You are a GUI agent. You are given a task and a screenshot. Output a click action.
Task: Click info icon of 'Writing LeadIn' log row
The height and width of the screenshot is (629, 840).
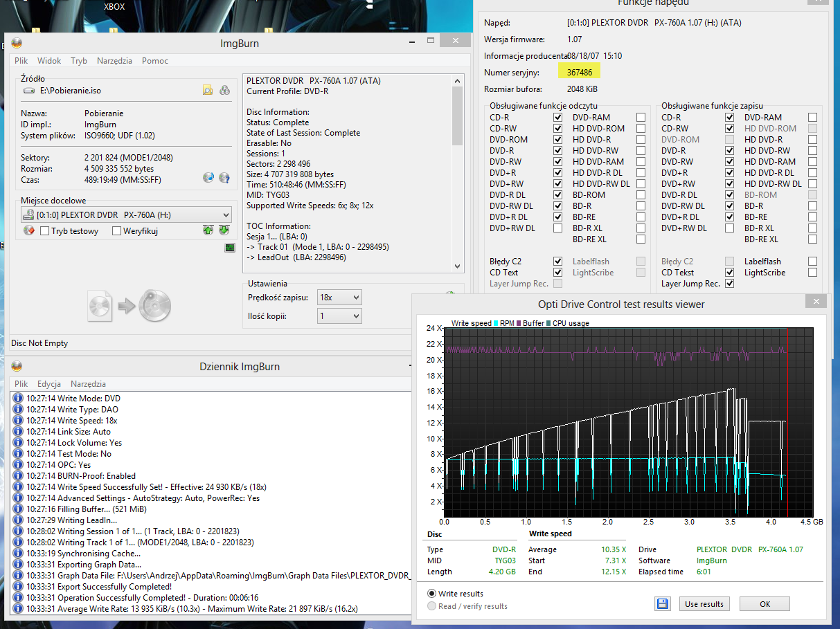[19, 520]
